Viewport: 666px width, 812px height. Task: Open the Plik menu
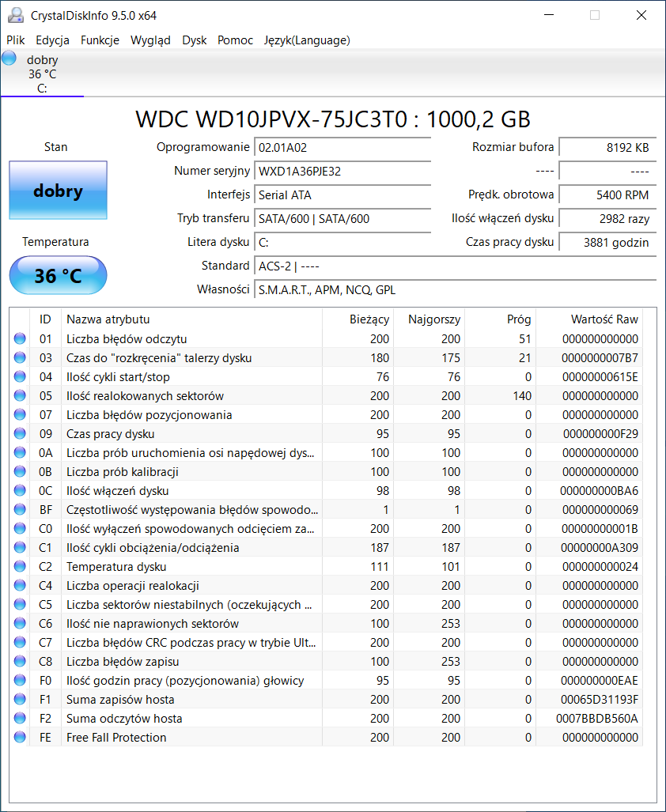click(16, 40)
